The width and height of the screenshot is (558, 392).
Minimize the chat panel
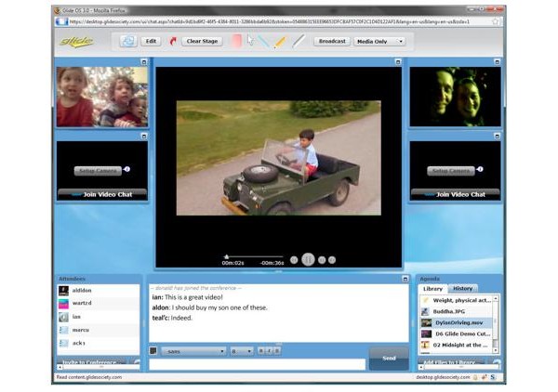coord(405,279)
